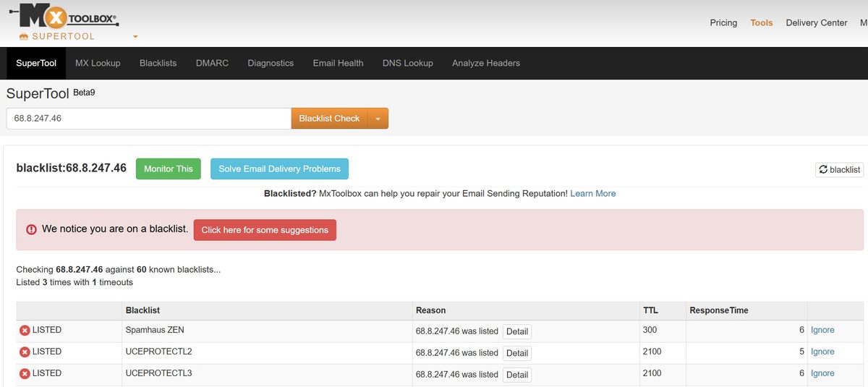Expand the Blacklist Check dropdown arrow
Image resolution: width=868 pixels, height=387 pixels.
coord(378,119)
